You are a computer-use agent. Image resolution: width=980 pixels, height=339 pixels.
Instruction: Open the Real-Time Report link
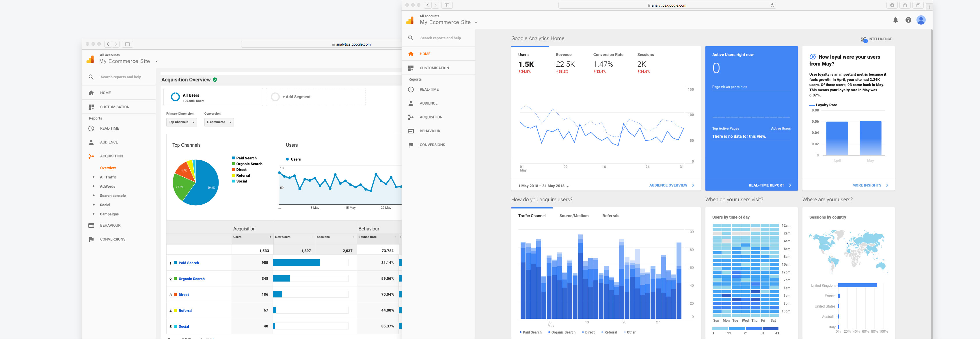770,185
